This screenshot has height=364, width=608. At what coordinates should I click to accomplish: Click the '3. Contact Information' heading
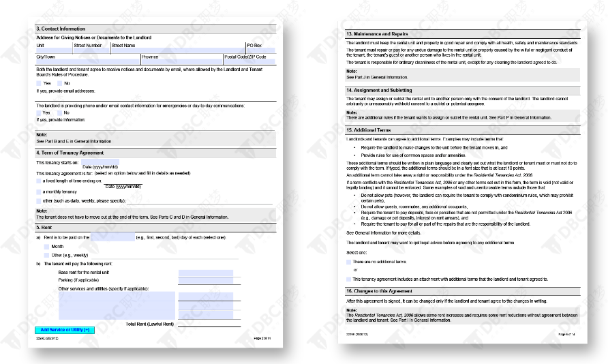tap(61, 29)
